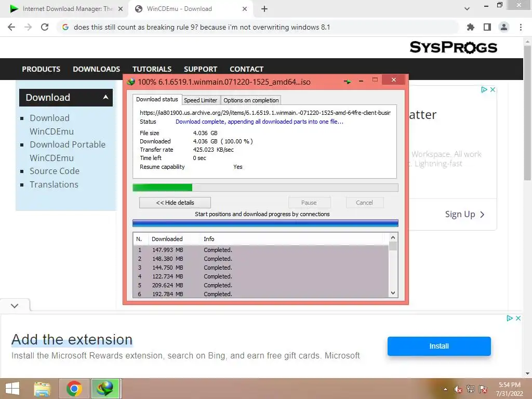Open the Chrome three-dot menu
The image size is (532, 399).
pyautogui.click(x=521, y=27)
